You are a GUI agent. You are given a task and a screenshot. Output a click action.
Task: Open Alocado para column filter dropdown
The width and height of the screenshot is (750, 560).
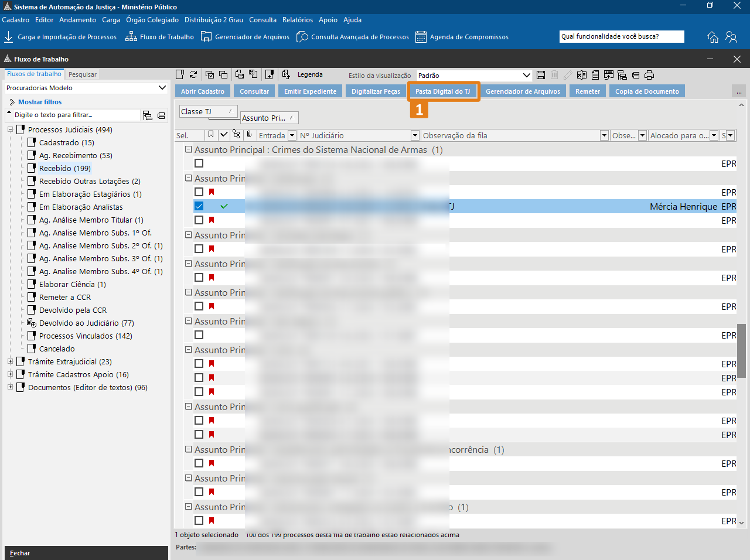(714, 135)
